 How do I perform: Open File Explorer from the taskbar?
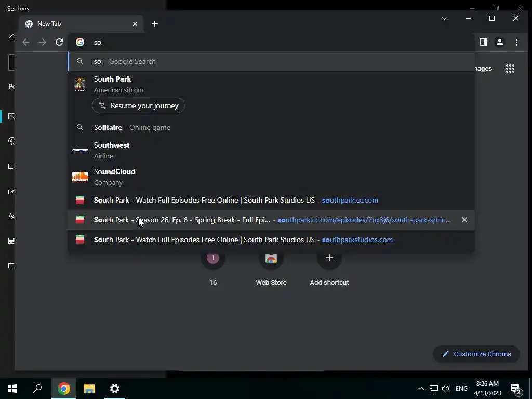click(89, 389)
